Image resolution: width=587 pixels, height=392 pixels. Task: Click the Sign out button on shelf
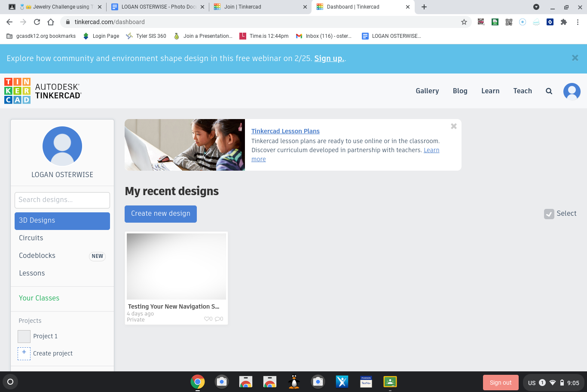[x=501, y=383]
